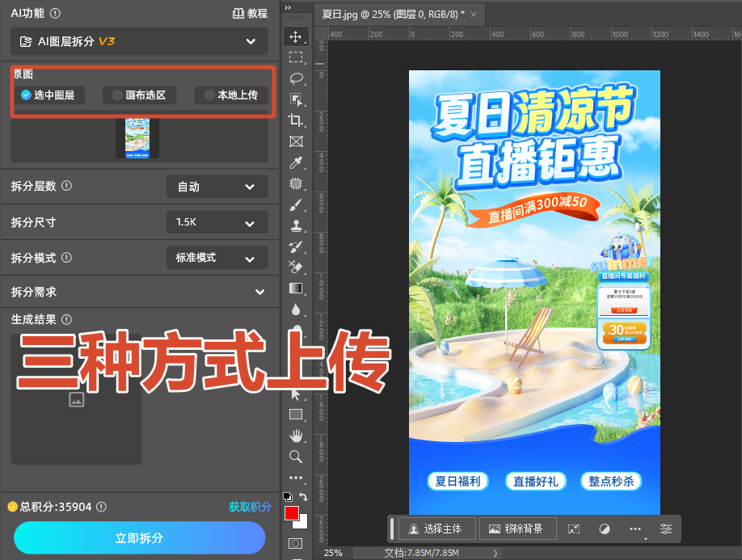The height and width of the screenshot is (560, 742).
Task: Close the 夏日.jpg document tab
Action: coord(474,15)
